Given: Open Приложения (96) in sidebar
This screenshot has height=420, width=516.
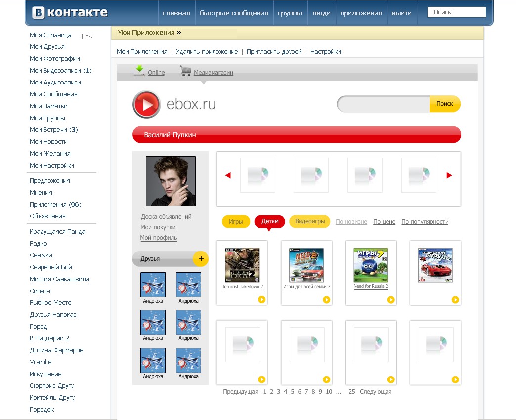Looking at the screenshot, I should pyautogui.click(x=55, y=204).
